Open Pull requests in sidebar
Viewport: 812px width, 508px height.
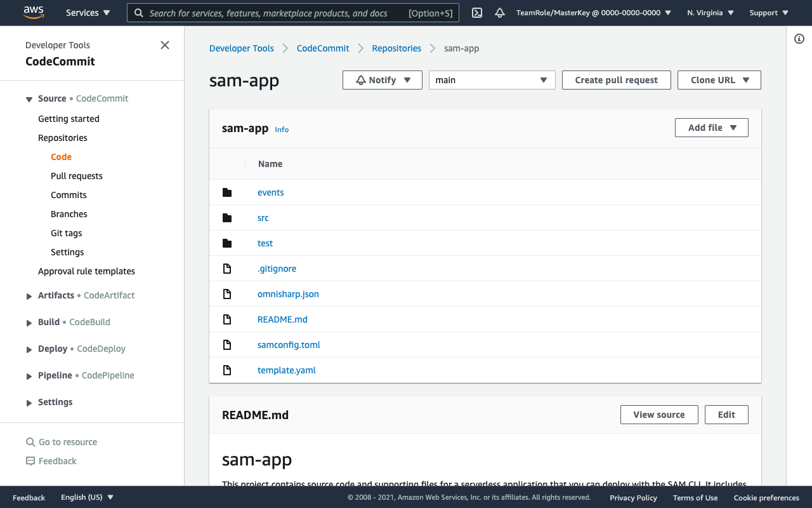pyautogui.click(x=77, y=176)
